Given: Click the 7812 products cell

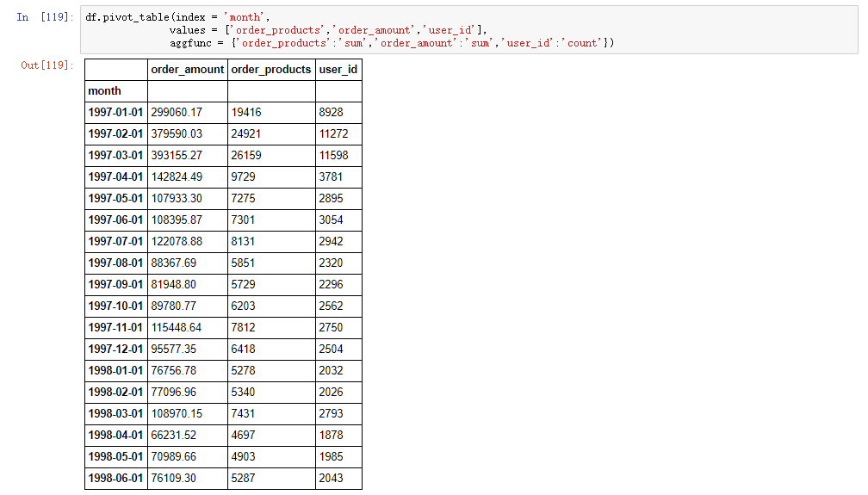Looking at the screenshot, I should pos(271,328).
